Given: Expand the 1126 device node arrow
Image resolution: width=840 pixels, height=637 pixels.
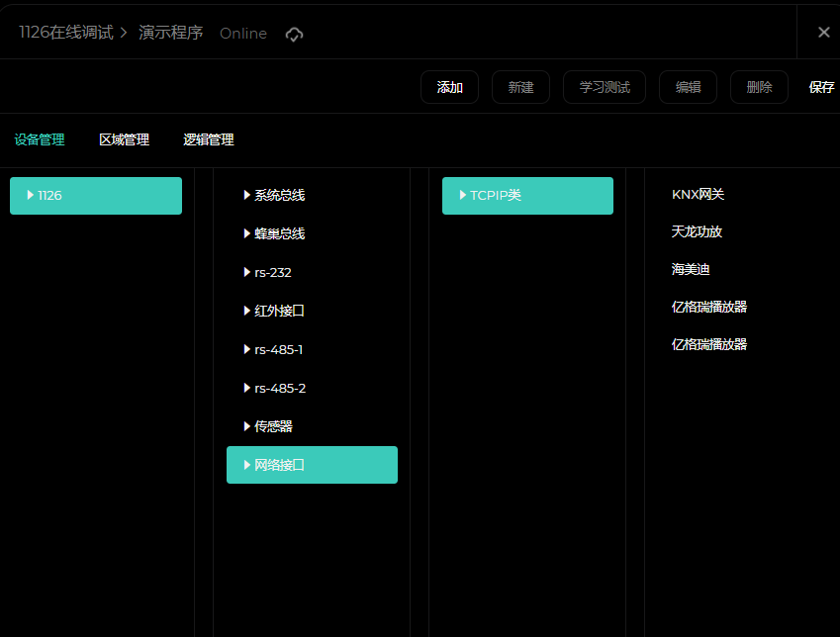Looking at the screenshot, I should [31, 196].
